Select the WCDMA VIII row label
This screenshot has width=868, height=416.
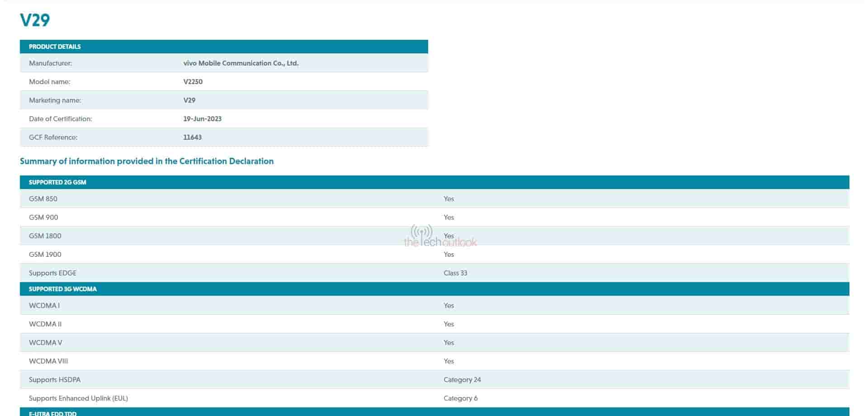(48, 361)
